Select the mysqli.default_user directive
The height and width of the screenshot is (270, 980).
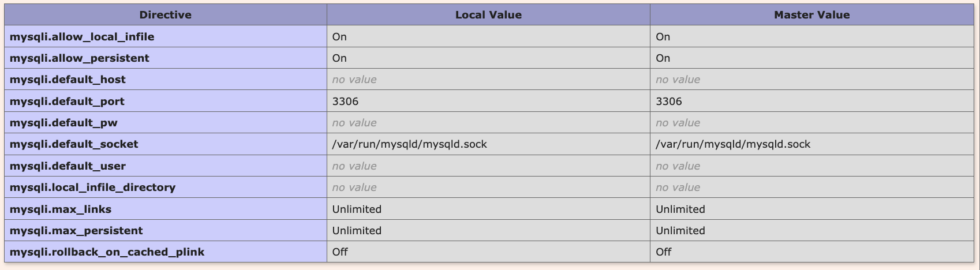pos(68,166)
